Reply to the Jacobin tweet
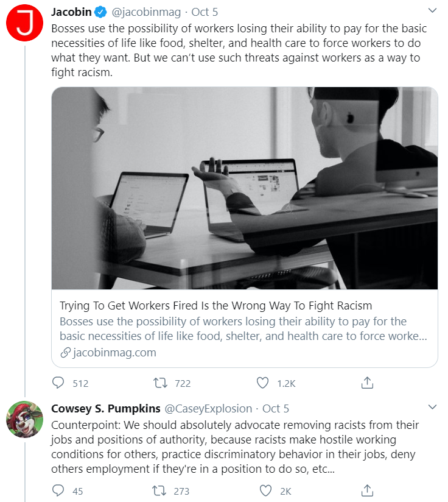The width and height of the screenshot is (448, 502). tap(58, 383)
